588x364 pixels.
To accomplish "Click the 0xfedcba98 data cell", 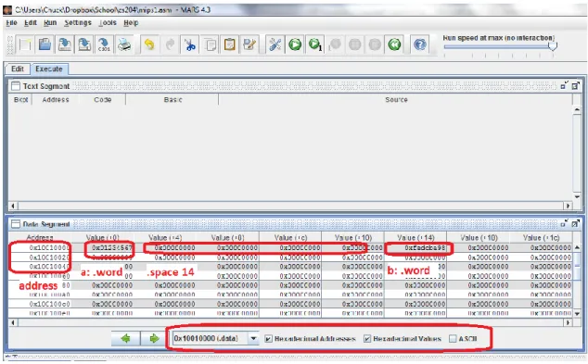I will click(x=425, y=248).
